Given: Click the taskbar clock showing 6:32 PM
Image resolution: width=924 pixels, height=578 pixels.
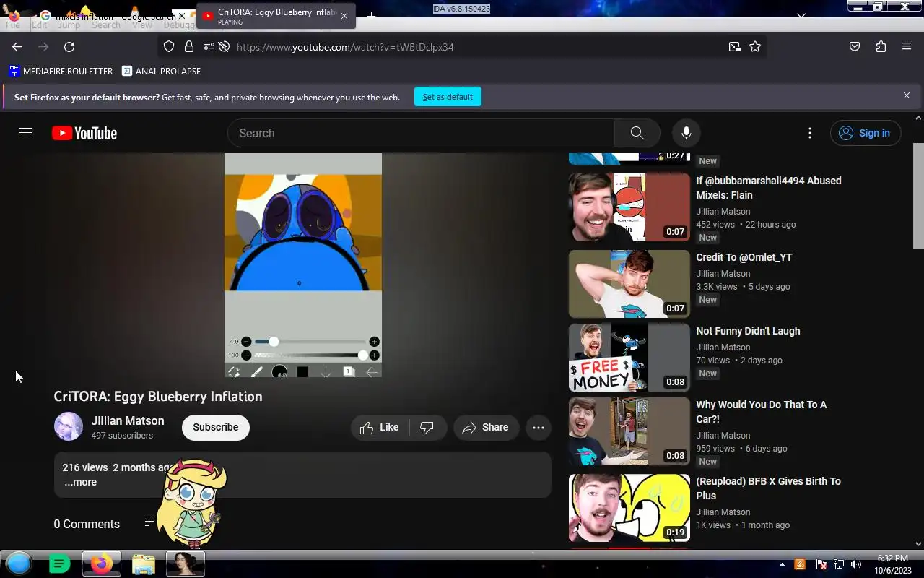Looking at the screenshot, I should (x=892, y=564).
